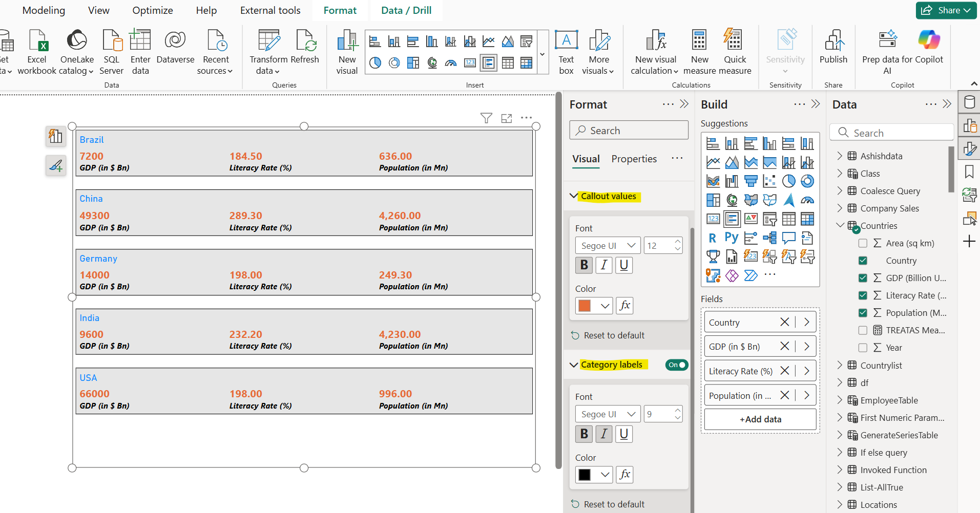This screenshot has height=513, width=980.
Task: Switch to the Properties tab in Format pane
Action: pos(634,159)
